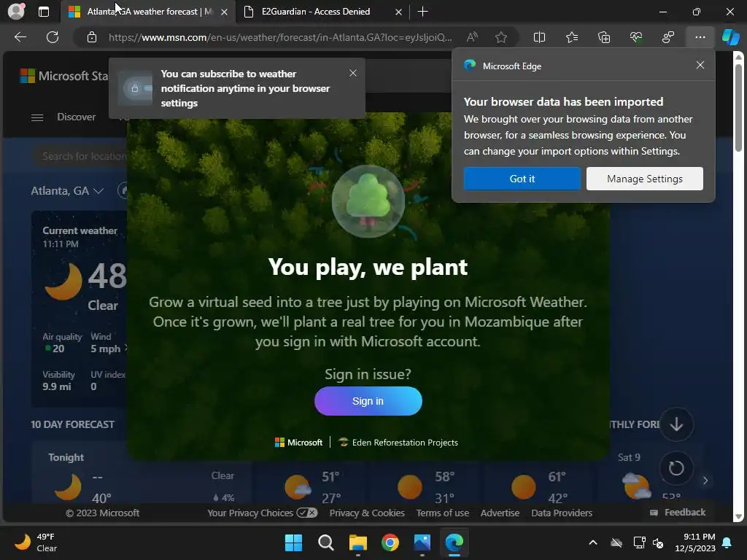
Task: Click the Got it button
Action: (522, 179)
